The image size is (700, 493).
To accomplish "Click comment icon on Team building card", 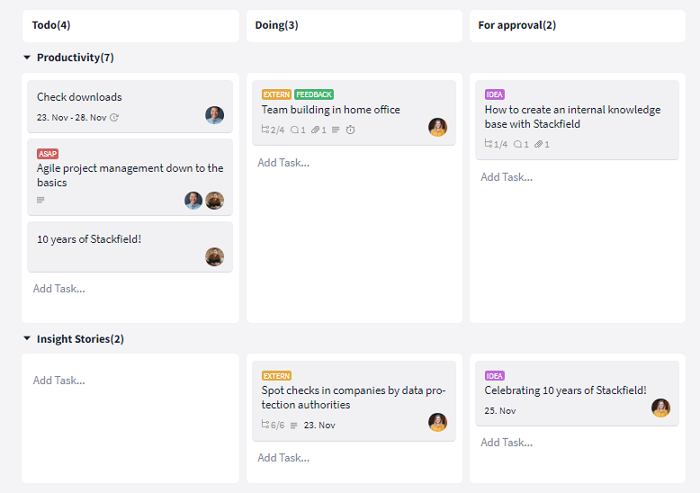I will (x=294, y=130).
